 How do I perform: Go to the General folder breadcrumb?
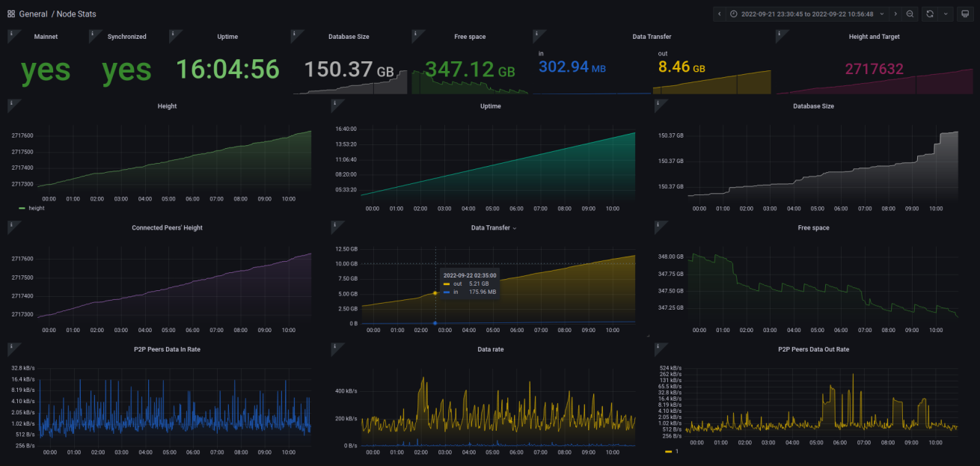tap(33, 13)
